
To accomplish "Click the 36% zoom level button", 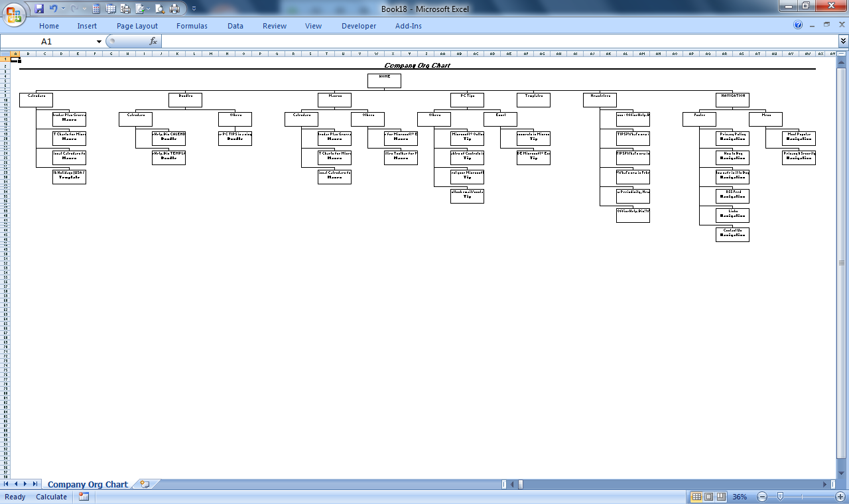I will 740,497.
